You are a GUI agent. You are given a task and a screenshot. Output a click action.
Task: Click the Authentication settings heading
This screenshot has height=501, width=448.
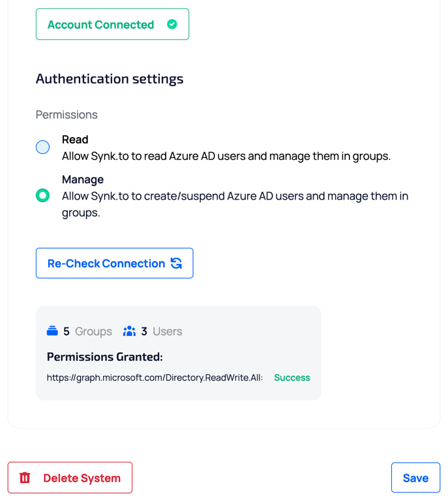pyautogui.click(x=110, y=79)
